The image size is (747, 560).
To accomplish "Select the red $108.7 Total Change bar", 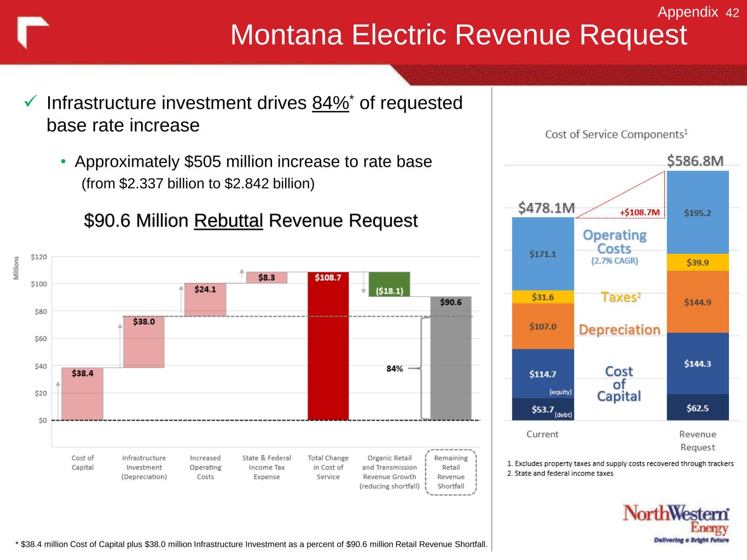I will 328,350.
